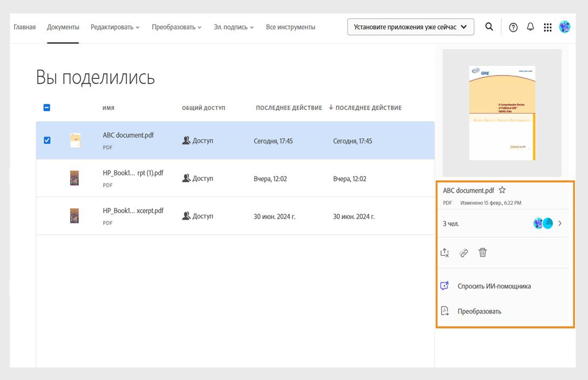The width and height of the screenshot is (588, 380).
Task: Click shared-access icon in HP_Book1... xcerpt.pdf row
Action: (x=186, y=216)
